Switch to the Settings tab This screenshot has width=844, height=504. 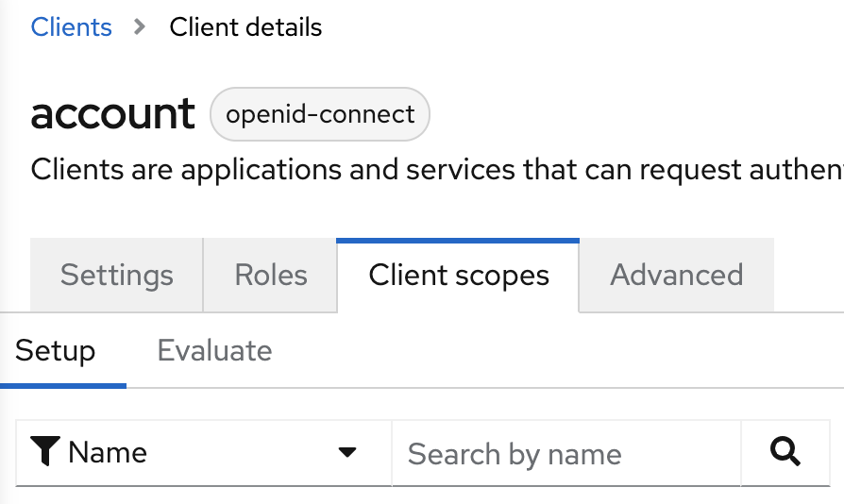116,275
